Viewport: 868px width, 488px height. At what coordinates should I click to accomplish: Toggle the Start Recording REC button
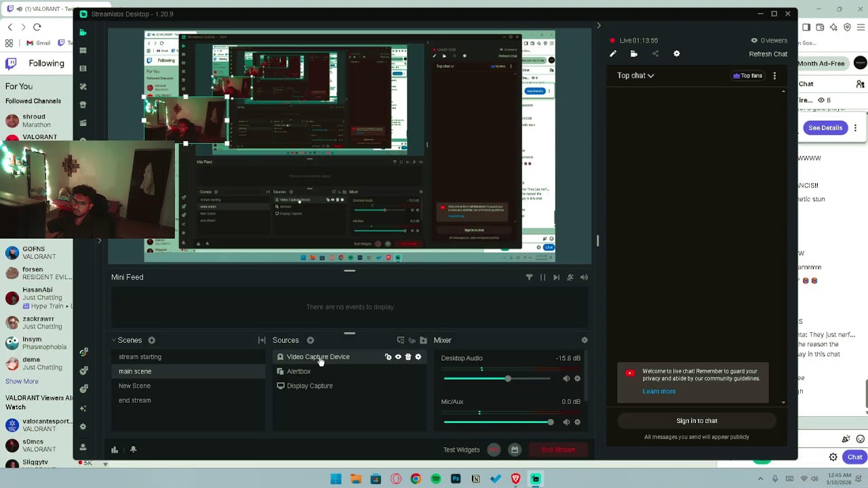494,449
